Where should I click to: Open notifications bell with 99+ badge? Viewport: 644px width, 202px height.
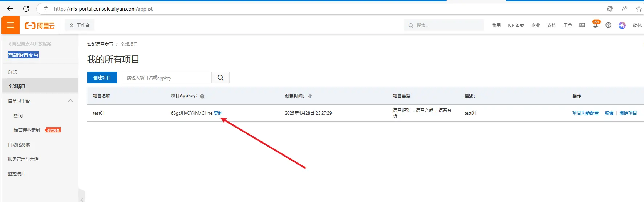(595, 25)
